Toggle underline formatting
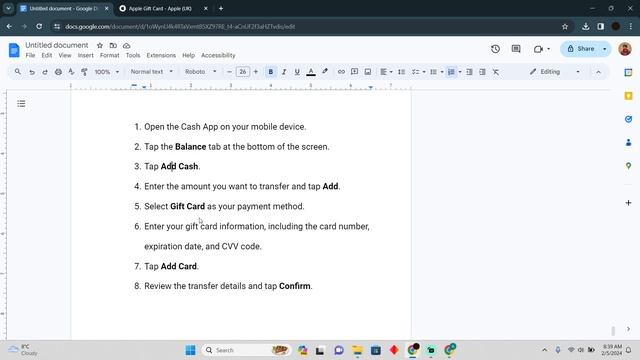The image size is (640, 360). point(297,72)
